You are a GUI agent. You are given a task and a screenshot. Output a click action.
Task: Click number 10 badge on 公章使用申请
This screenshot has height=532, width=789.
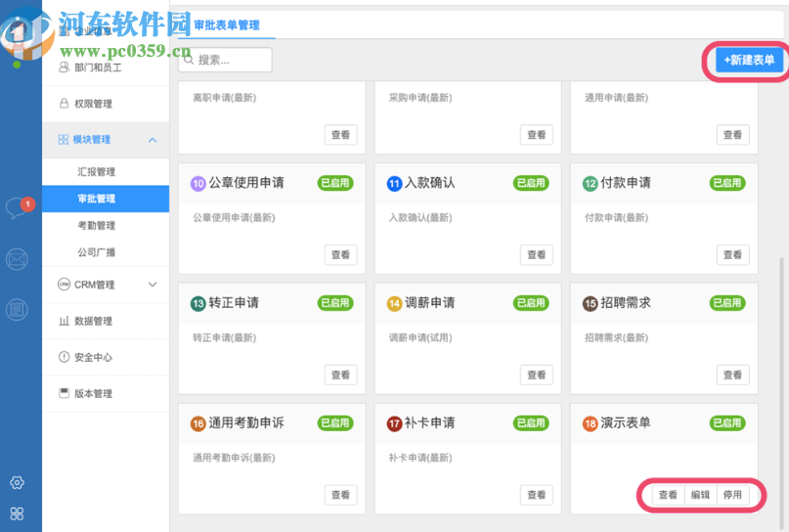198,183
